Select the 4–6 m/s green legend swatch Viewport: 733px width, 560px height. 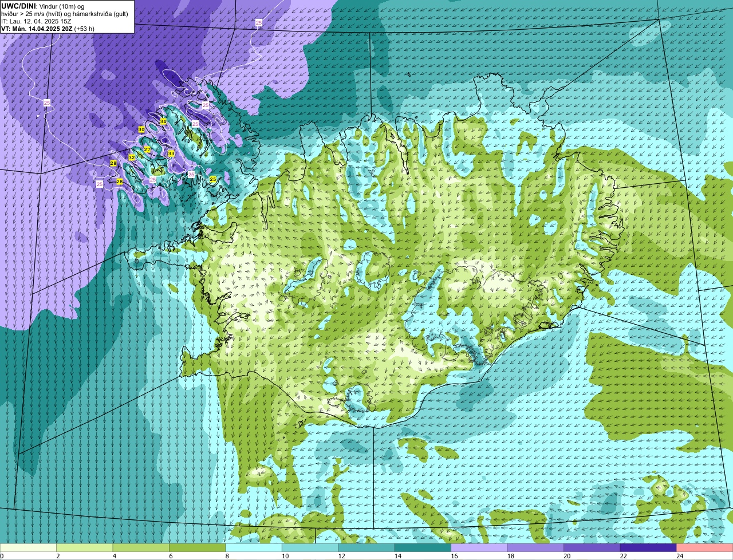[141, 548]
